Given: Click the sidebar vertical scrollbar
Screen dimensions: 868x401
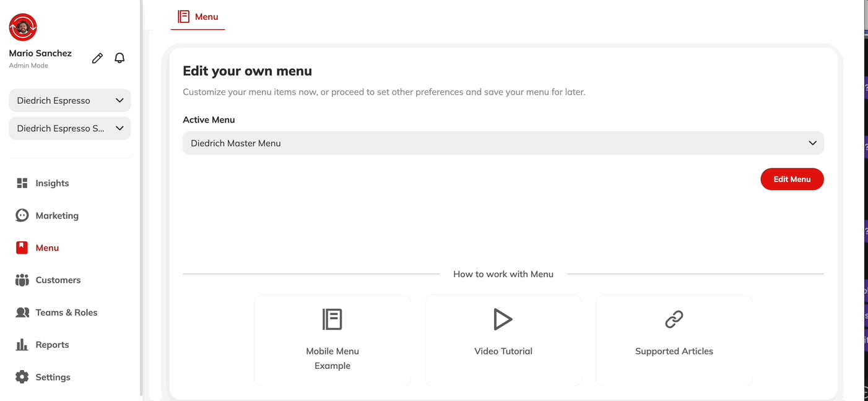Looking at the screenshot, I should 141,198.
